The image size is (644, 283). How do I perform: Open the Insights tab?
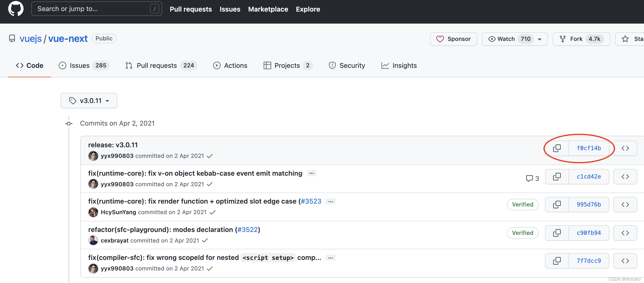coord(399,65)
